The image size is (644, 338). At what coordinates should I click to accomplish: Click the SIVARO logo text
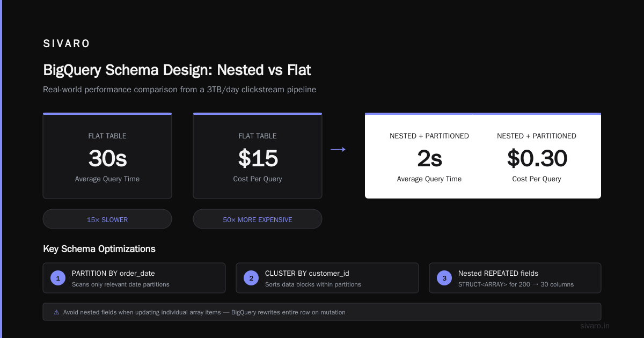(x=67, y=44)
